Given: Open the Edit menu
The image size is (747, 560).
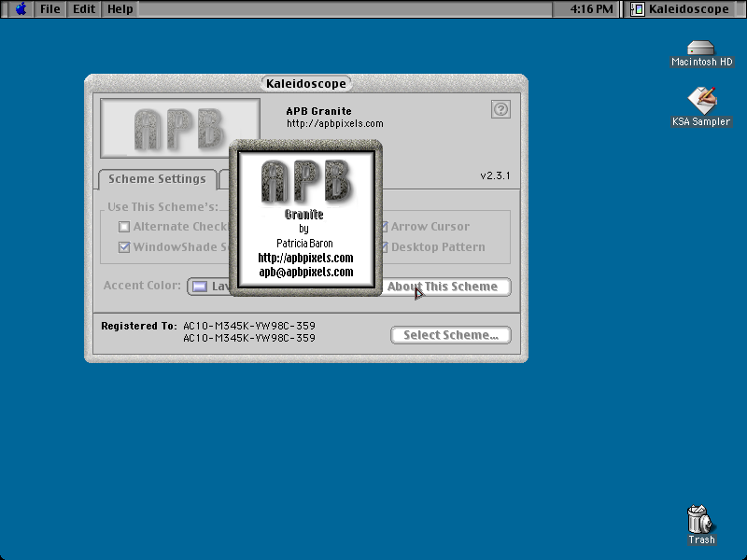Looking at the screenshot, I should coord(84,9).
